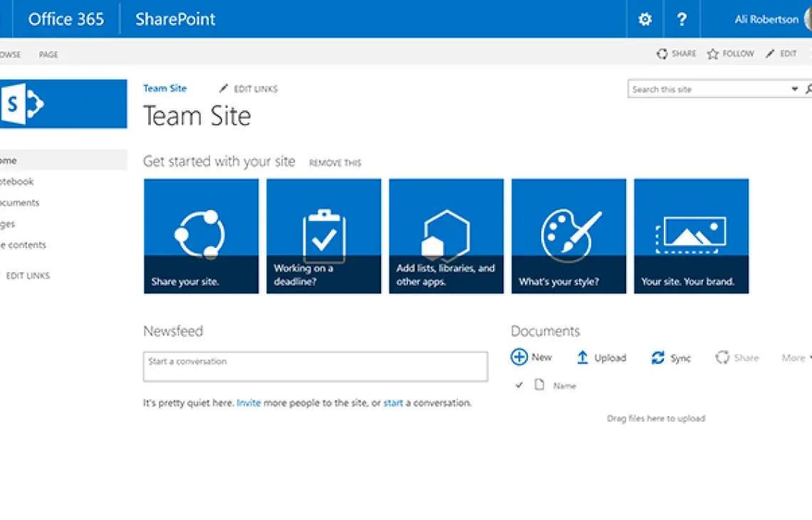812x520 pixels.
Task: Click the Documents web part heading
Action: pyautogui.click(x=546, y=331)
